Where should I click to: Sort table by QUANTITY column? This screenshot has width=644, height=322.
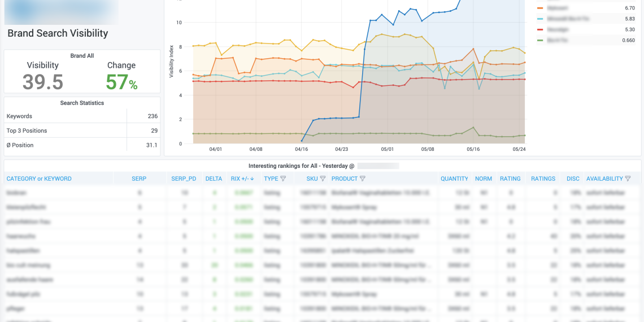click(x=454, y=179)
